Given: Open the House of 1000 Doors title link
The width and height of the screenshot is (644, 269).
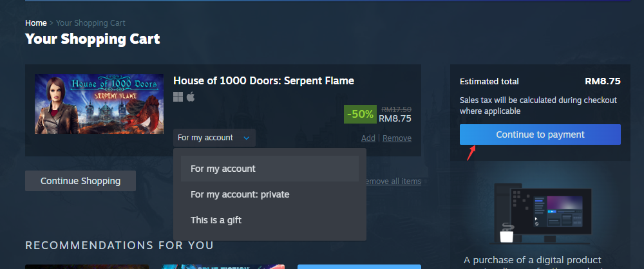Looking at the screenshot, I should [x=263, y=80].
